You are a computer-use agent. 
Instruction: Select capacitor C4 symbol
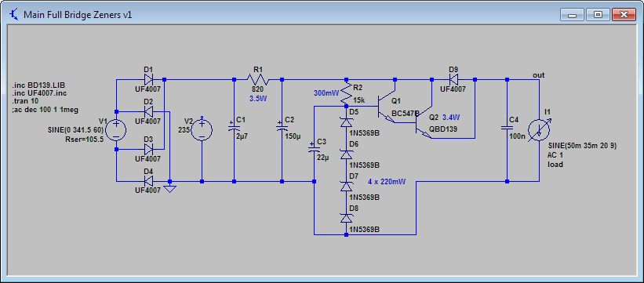[x=507, y=128]
